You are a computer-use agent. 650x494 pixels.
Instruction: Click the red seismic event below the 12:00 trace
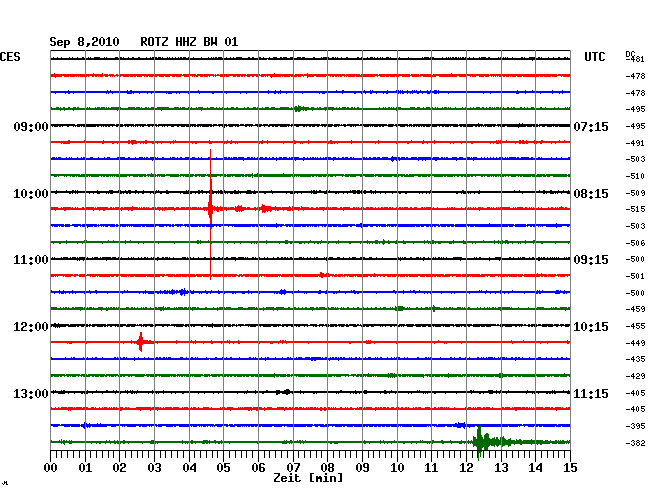[141, 342]
